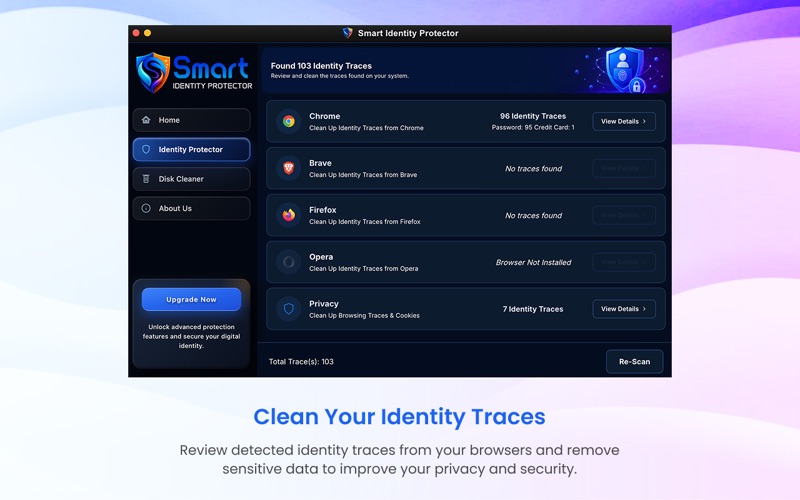Go to Disk Cleaner

(191, 179)
